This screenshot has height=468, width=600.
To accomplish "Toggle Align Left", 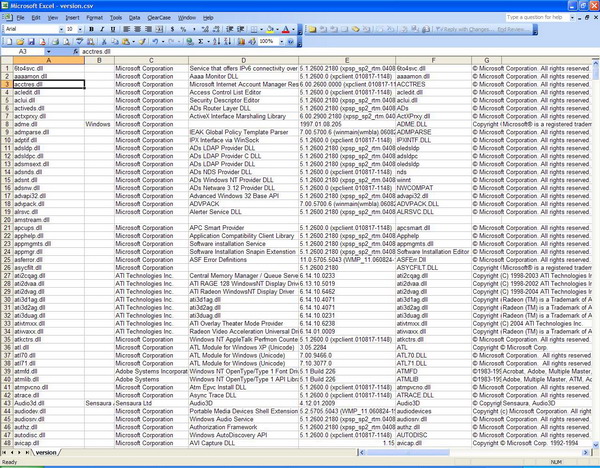I will (x=126, y=29).
